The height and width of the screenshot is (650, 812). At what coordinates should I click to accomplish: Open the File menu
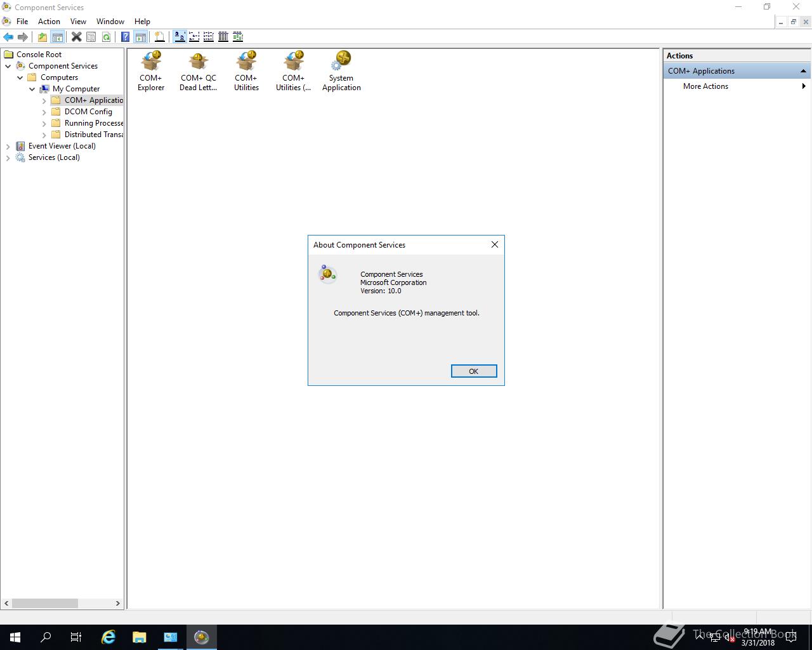(22, 22)
